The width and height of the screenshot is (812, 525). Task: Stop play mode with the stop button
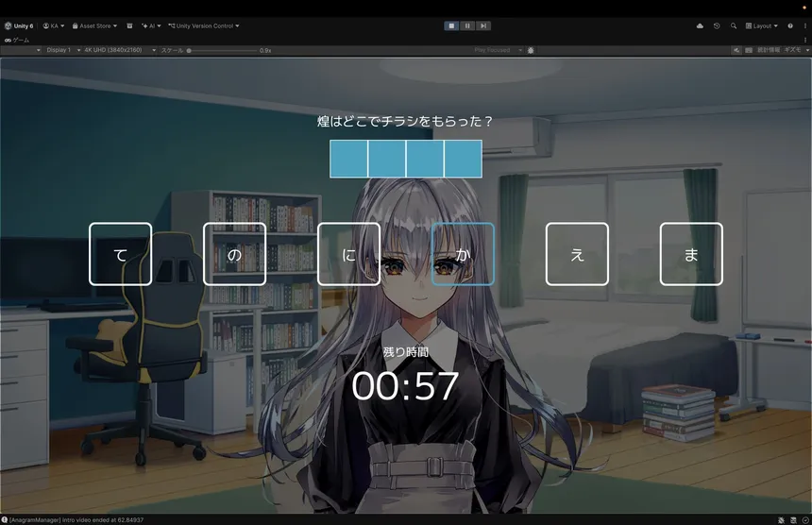(x=451, y=25)
